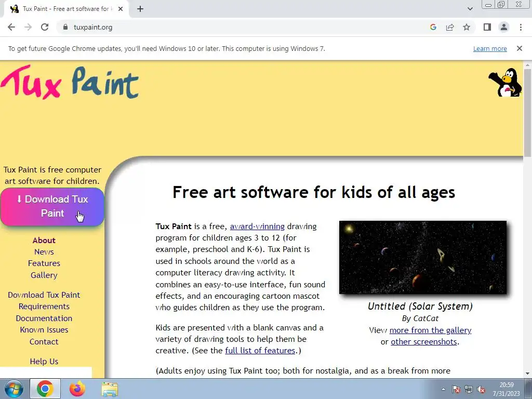Screen dimensions: 532x399
Task: Share this page icon
Action: pos(450,27)
